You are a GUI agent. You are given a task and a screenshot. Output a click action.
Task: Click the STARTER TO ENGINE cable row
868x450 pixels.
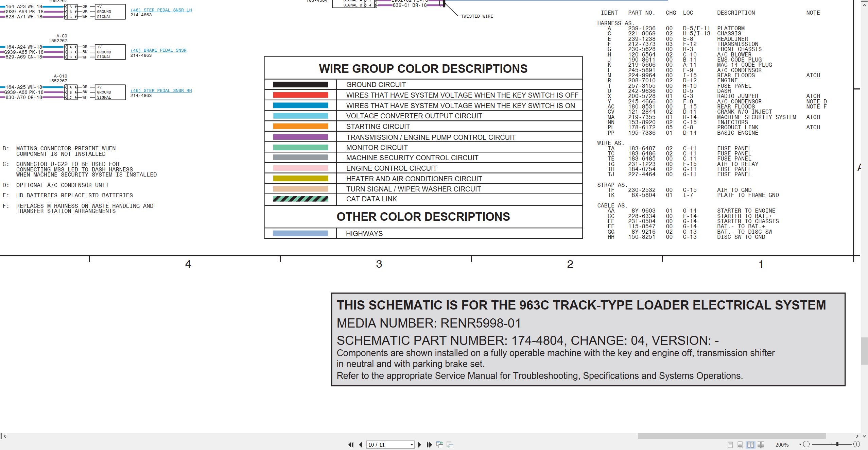coord(692,211)
